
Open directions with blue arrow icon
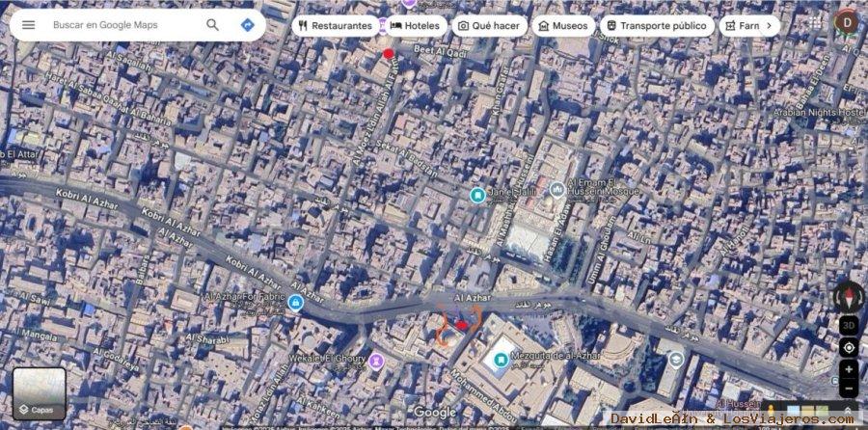point(248,25)
